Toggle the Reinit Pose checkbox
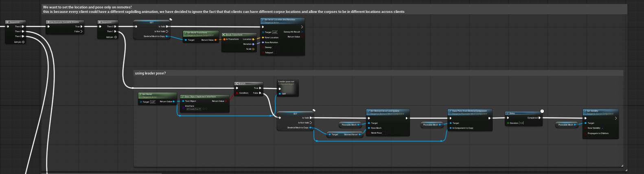 pos(384,133)
